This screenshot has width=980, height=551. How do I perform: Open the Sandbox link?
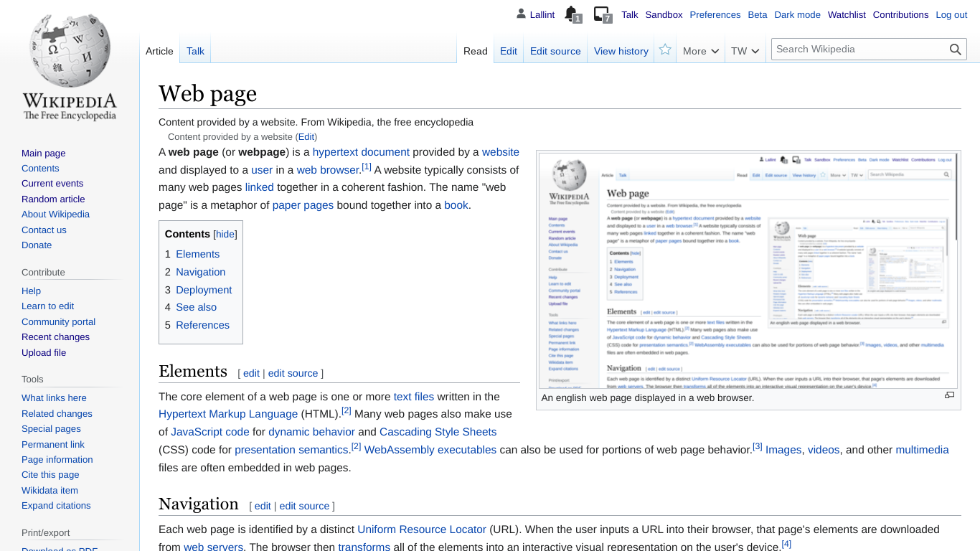coord(664,14)
